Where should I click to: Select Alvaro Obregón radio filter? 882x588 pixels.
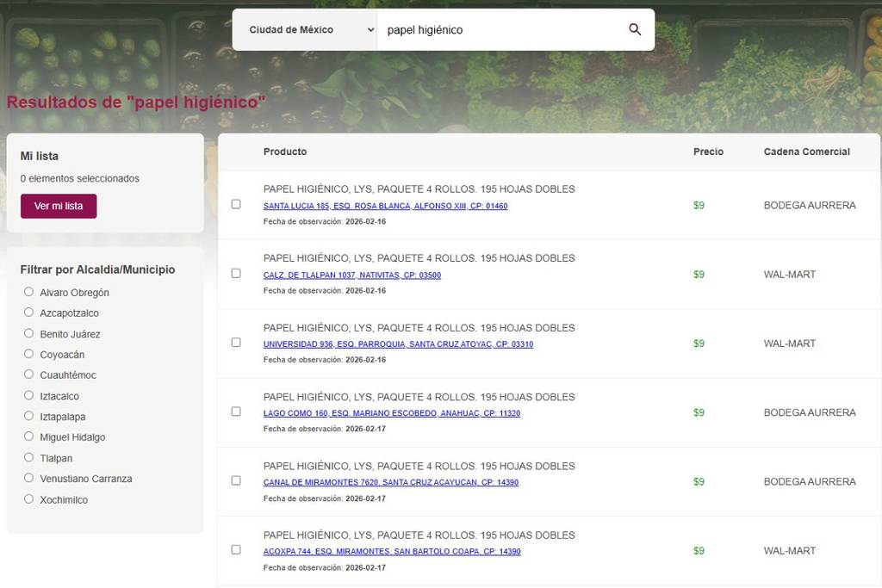(x=29, y=292)
